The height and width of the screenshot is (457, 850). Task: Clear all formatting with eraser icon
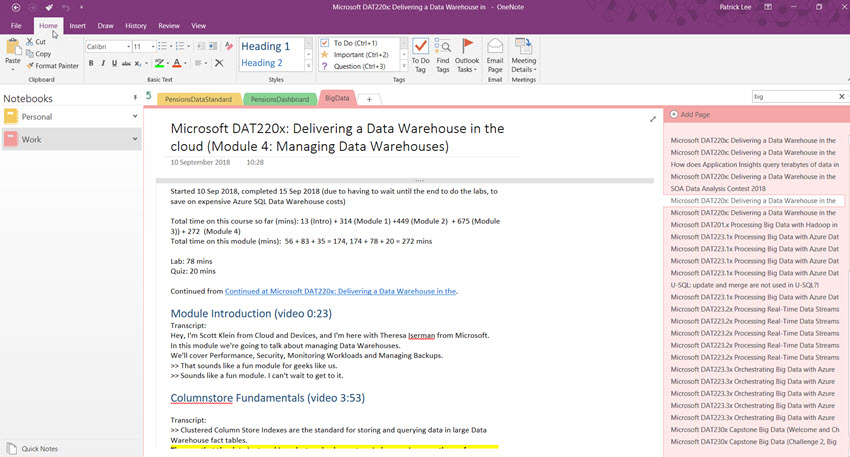[229, 47]
